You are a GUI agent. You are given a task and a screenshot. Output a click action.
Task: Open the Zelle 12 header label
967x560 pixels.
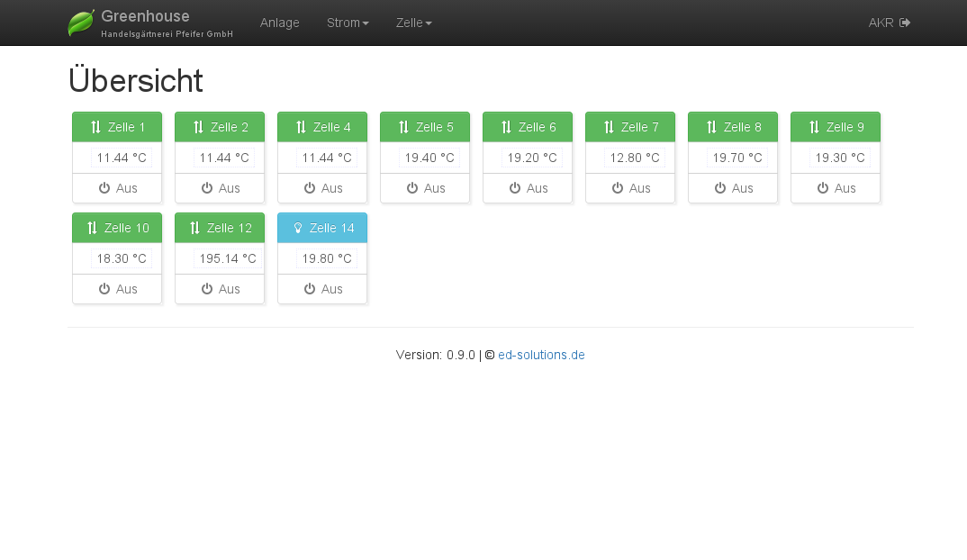pyautogui.click(x=230, y=228)
